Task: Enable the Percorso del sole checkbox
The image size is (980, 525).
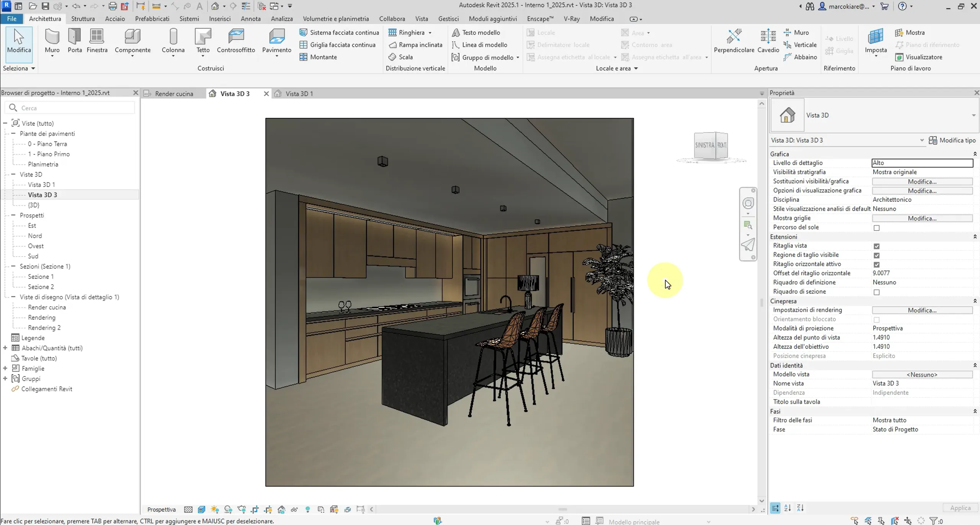Action: pos(877,228)
